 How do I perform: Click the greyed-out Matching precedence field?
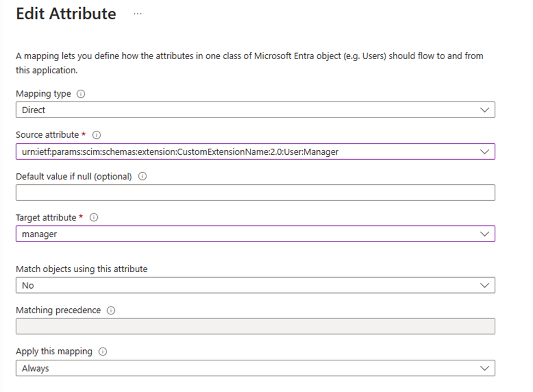coord(255,326)
